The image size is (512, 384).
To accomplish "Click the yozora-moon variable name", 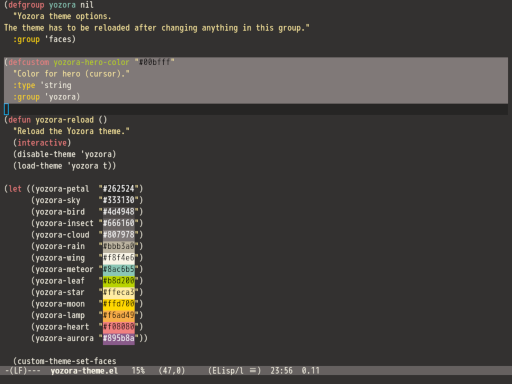I will click(60, 304).
